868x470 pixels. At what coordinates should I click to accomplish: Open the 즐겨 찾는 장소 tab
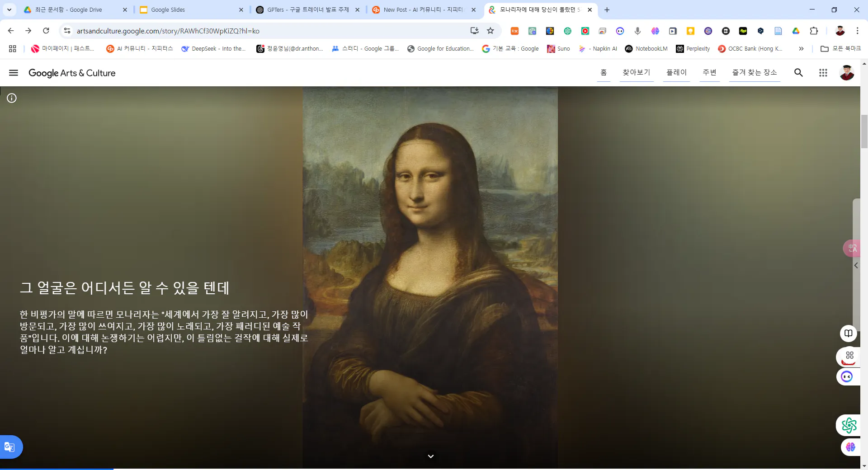(755, 72)
